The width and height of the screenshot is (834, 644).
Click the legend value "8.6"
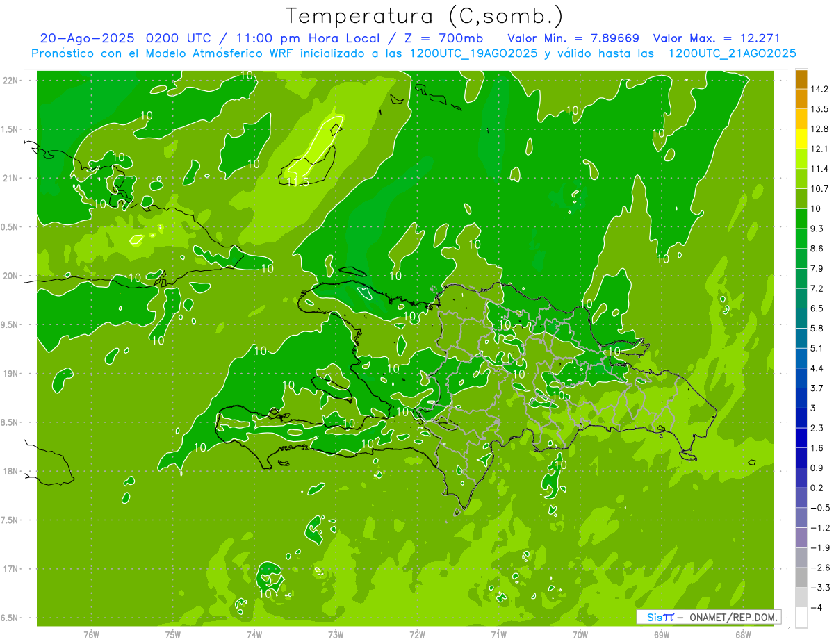(x=817, y=248)
